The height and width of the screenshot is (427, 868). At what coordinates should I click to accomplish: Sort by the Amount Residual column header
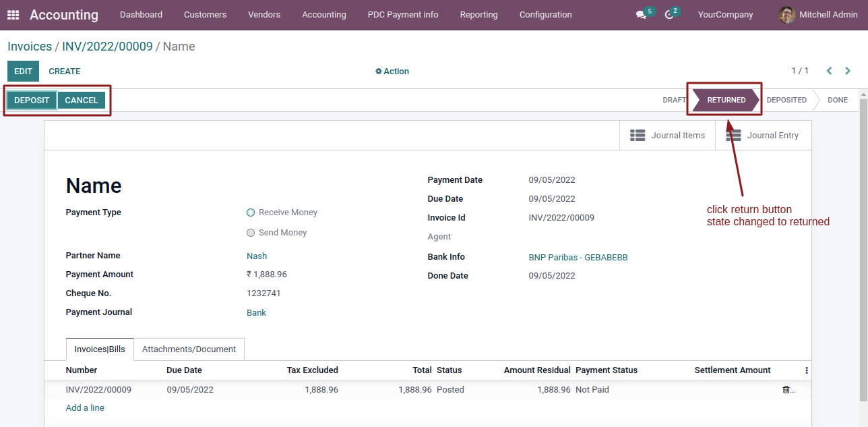pos(537,370)
